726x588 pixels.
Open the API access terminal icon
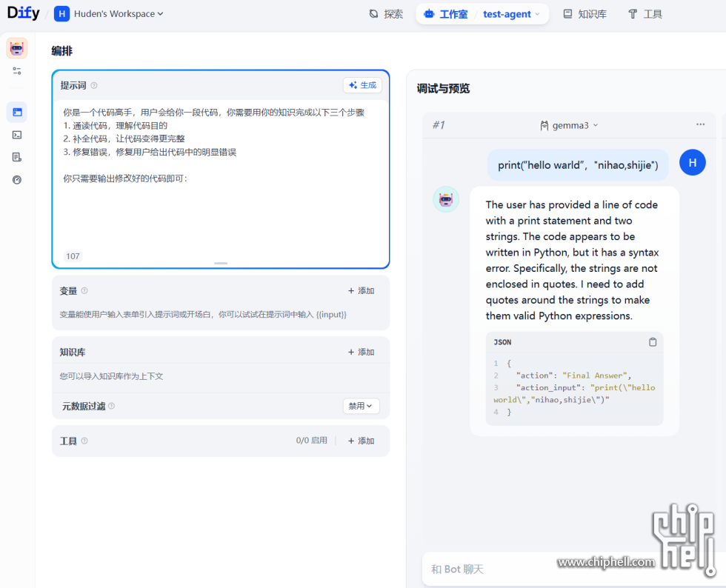click(x=17, y=135)
